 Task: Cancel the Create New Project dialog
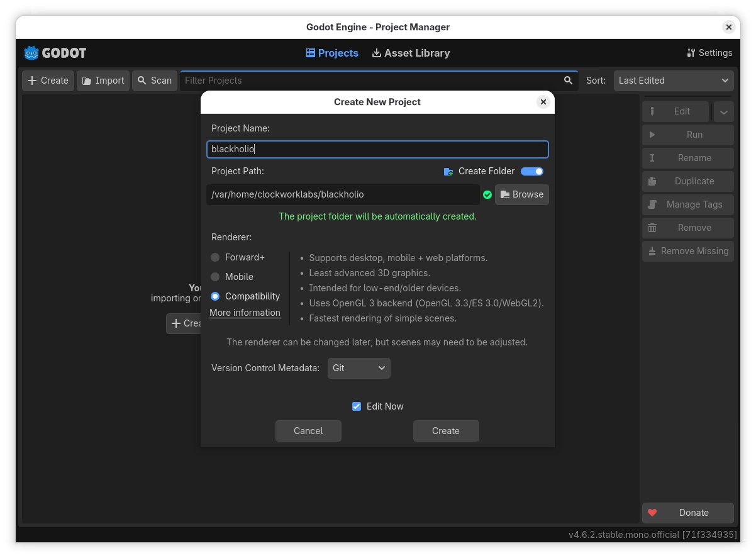point(308,431)
